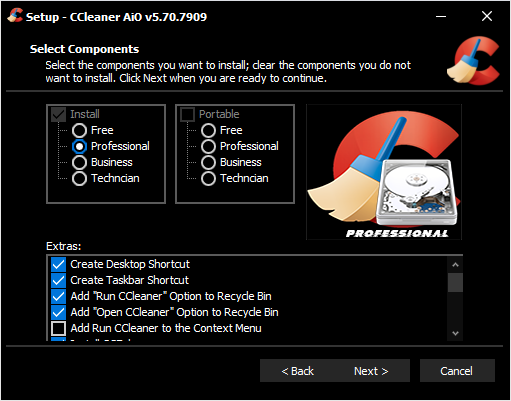
Task: Uncheck Add "Run CCleaner" Option to Recycle Bin
Action: (x=58, y=296)
